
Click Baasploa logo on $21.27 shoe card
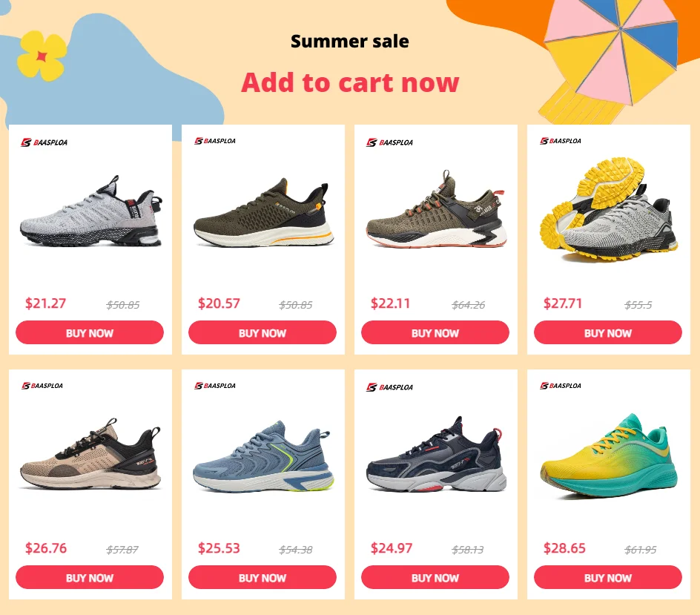[x=44, y=142]
